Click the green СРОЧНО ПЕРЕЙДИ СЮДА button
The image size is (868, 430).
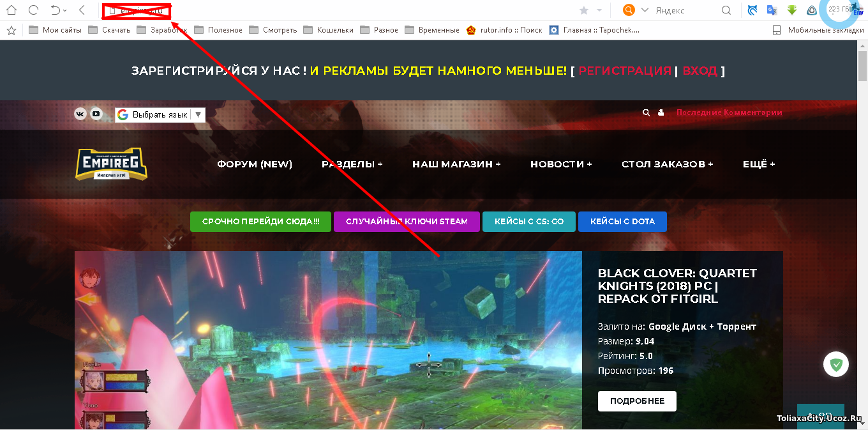[260, 222]
